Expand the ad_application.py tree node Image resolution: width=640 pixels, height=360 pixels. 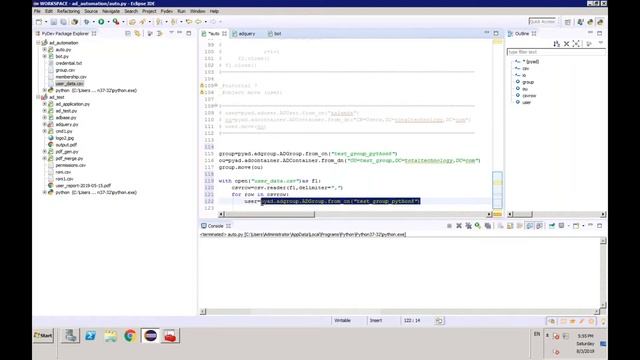45,104
